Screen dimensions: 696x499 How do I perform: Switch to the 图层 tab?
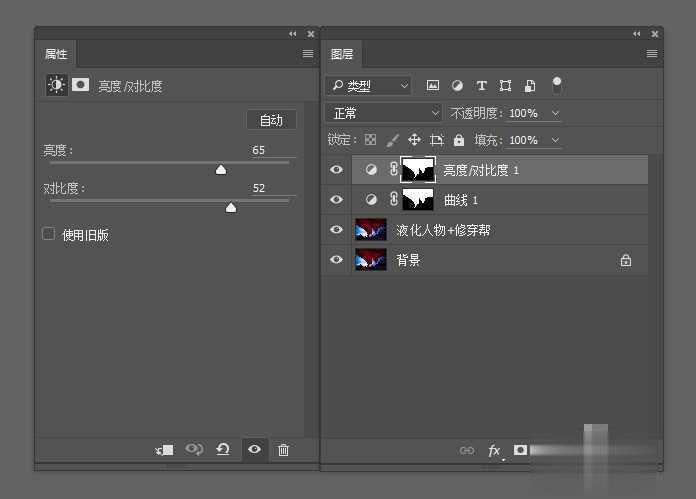pyautogui.click(x=342, y=54)
